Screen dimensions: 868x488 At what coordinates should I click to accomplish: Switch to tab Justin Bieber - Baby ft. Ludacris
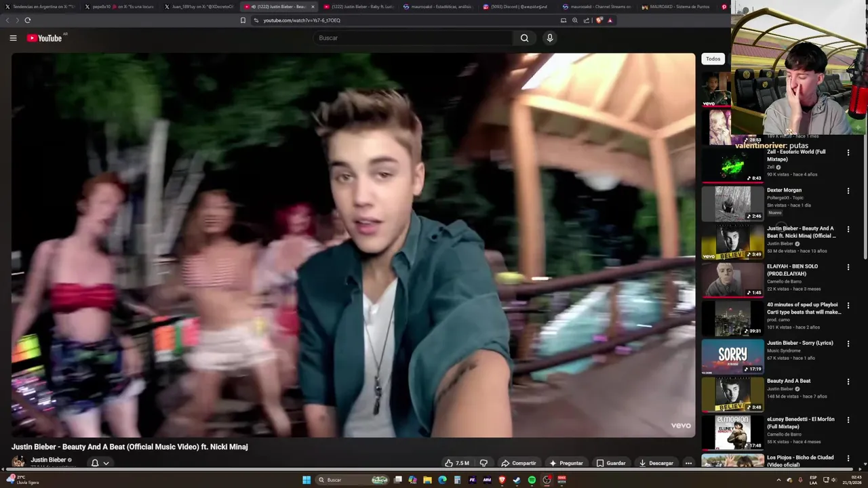pos(359,7)
